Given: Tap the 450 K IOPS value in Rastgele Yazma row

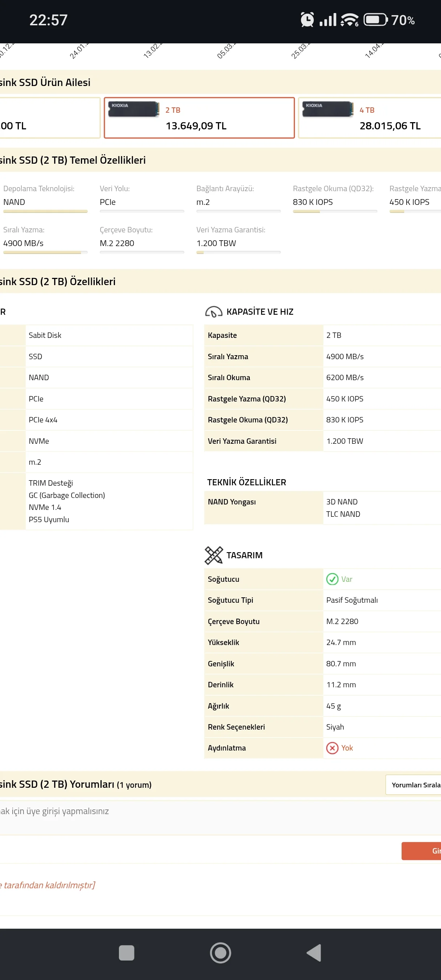Looking at the screenshot, I should pyautogui.click(x=345, y=399).
